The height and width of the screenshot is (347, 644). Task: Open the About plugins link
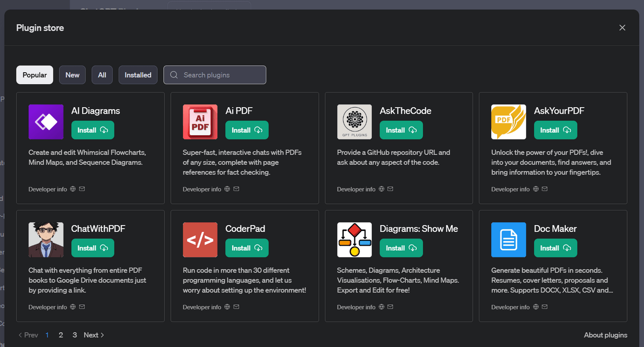coord(606,335)
